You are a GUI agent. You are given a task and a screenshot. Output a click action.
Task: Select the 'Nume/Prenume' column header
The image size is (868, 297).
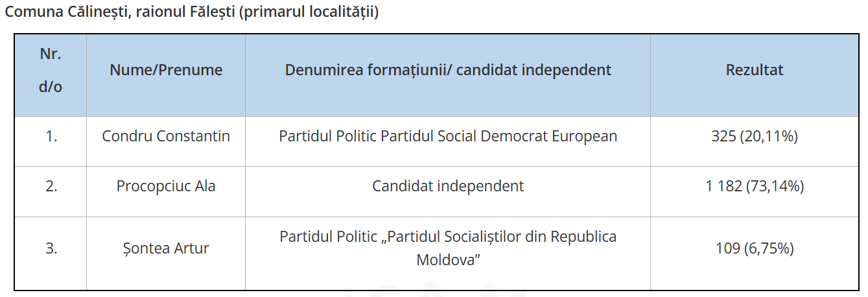click(166, 70)
